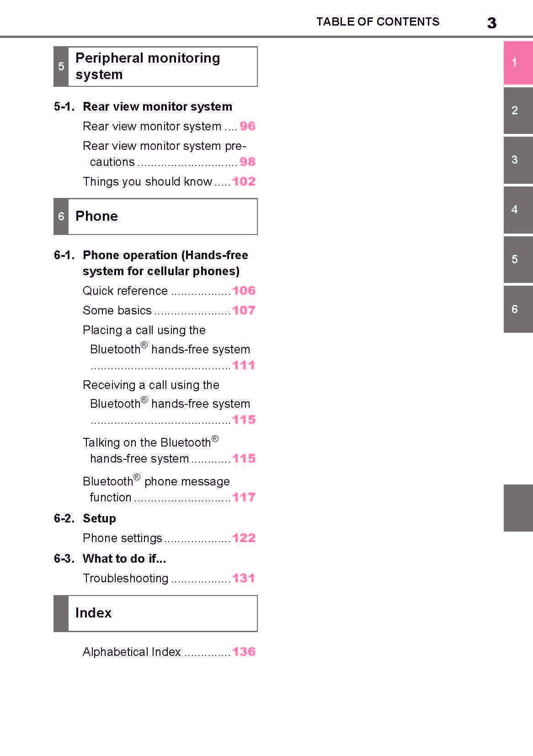Open page 98 rear view monitor precautions
Image resolution: width=533 pixels, height=756 pixels.
247,162
